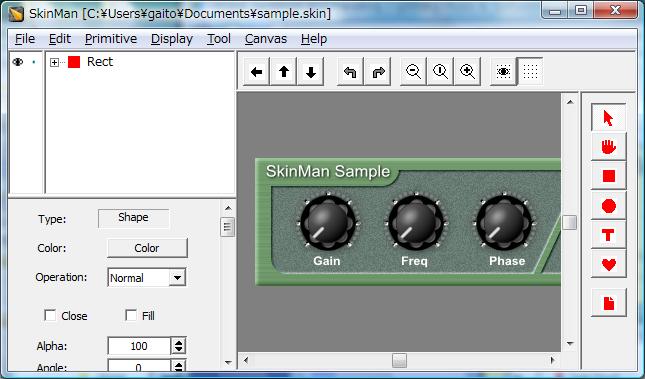Pick the red heart shape tool
This screenshot has height=379, width=645.
(x=608, y=264)
